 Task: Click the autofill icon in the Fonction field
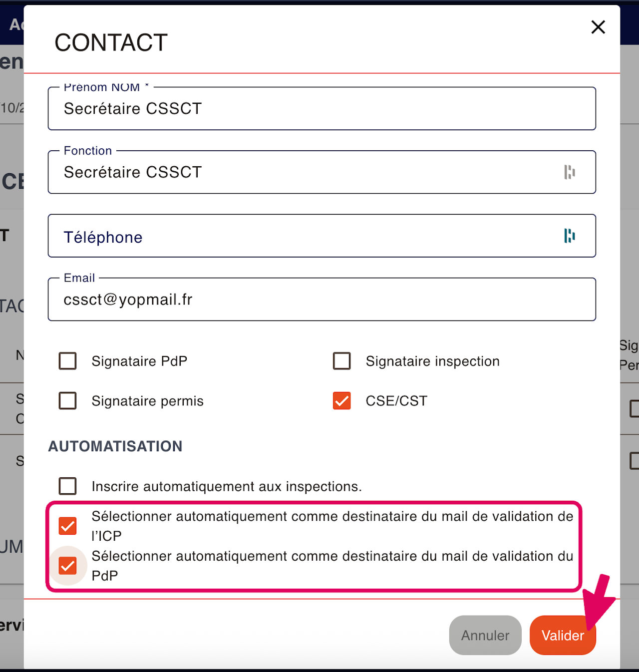570,172
